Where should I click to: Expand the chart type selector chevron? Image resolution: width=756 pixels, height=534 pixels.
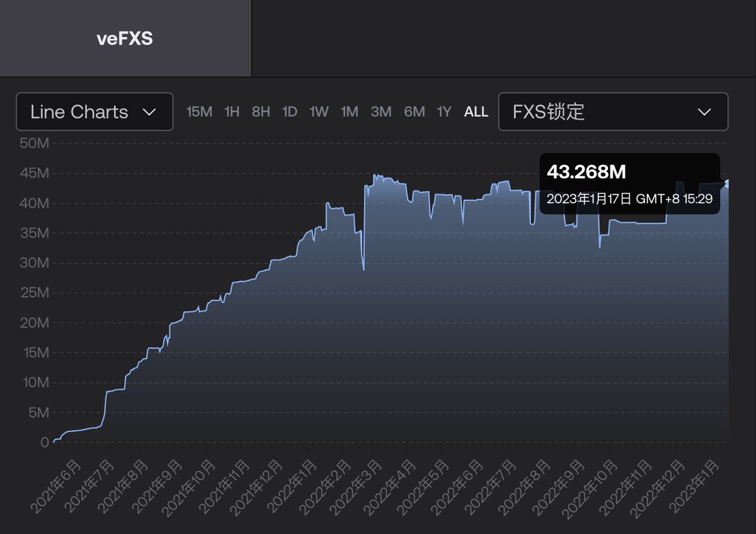150,112
